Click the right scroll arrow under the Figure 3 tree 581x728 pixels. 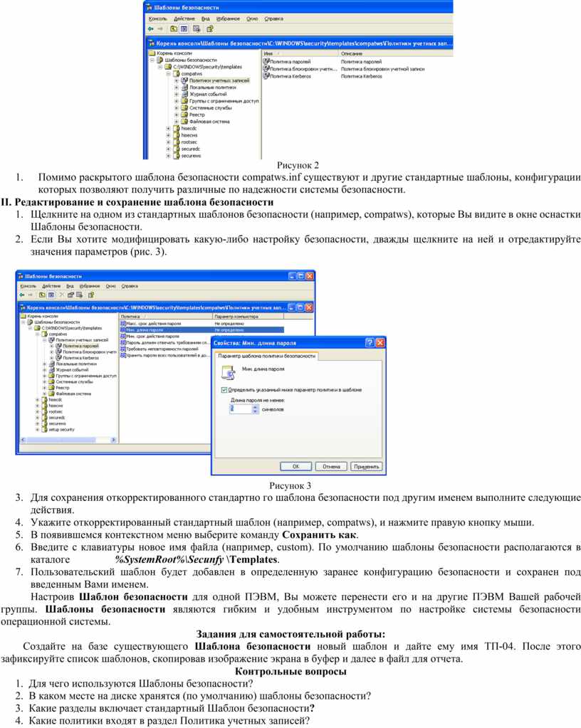tap(113, 440)
